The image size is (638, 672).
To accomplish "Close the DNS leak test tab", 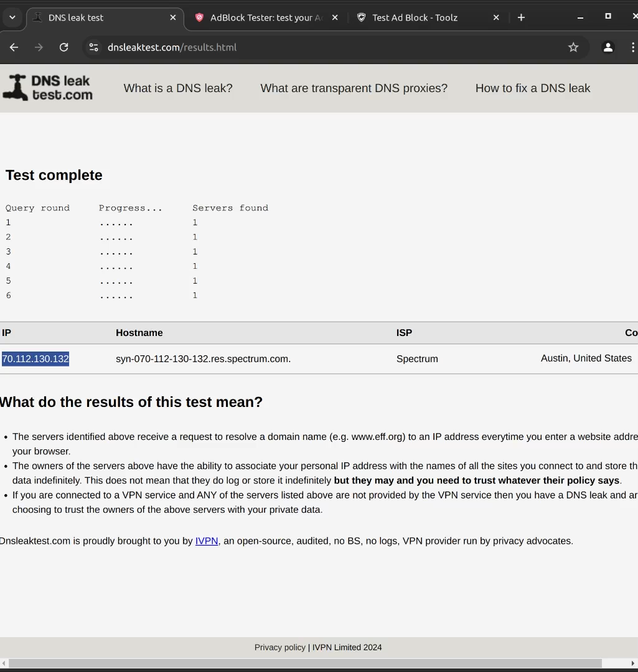I will click(x=173, y=17).
